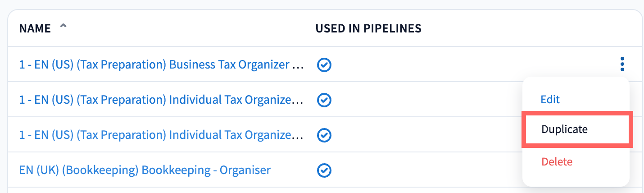
Task: Click the pipeline checkmark in the Business Tax Organizer row
Action: point(324,65)
